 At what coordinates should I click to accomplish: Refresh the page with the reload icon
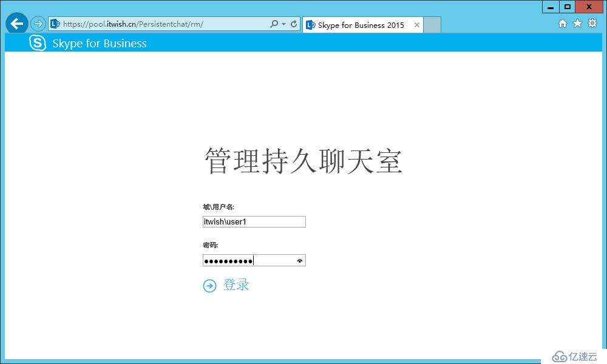coord(294,24)
